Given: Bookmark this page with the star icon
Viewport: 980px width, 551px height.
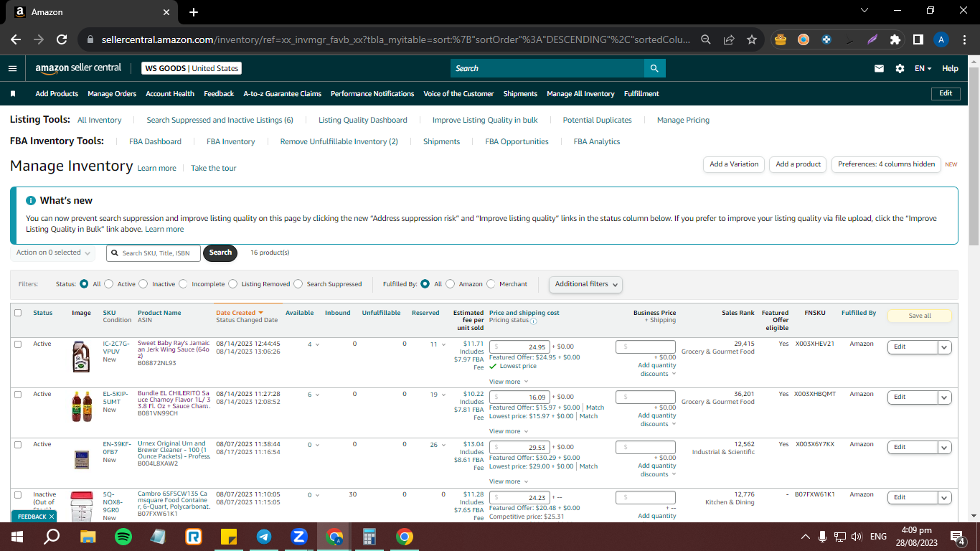Looking at the screenshot, I should point(752,39).
